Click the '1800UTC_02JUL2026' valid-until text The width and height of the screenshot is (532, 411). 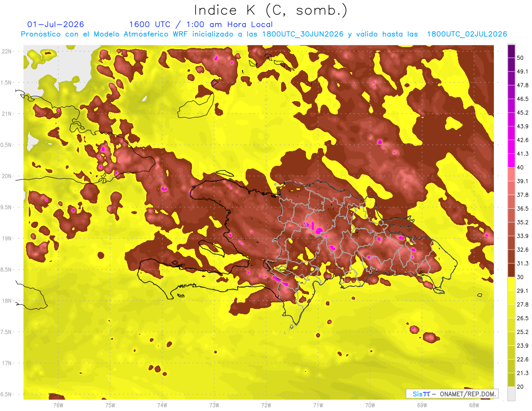click(x=467, y=34)
